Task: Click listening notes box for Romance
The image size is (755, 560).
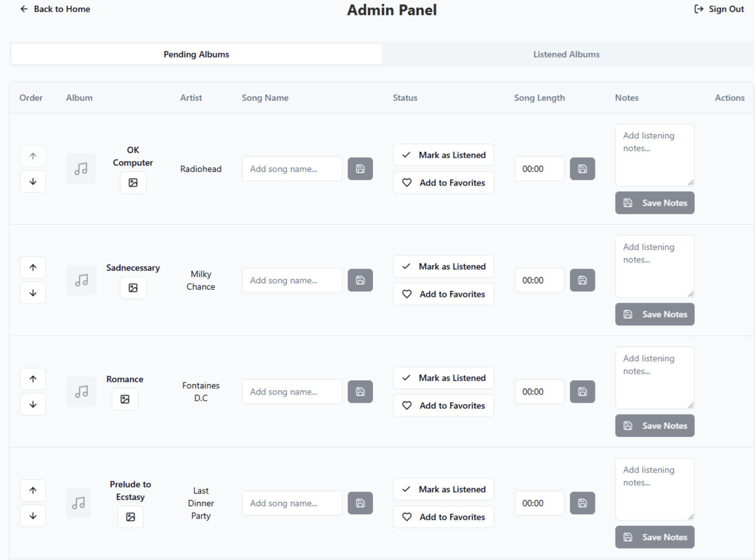Action: tap(654, 377)
